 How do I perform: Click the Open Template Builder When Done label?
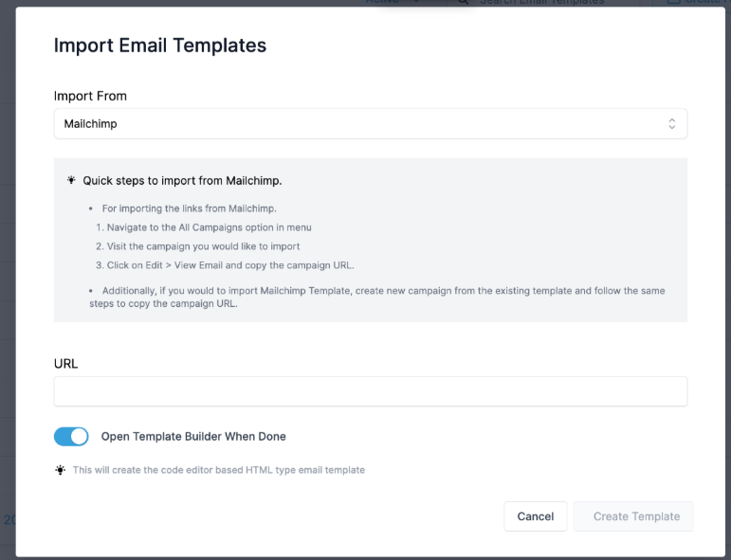click(193, 437)
